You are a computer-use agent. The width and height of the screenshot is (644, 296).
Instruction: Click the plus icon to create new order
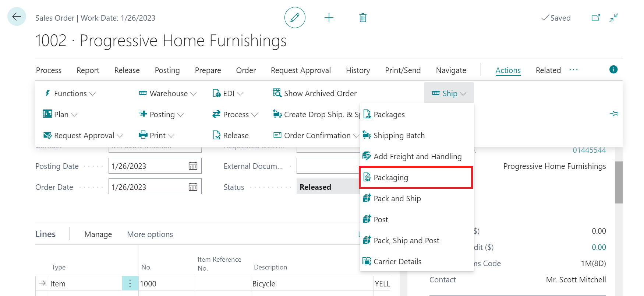[329, 18]
